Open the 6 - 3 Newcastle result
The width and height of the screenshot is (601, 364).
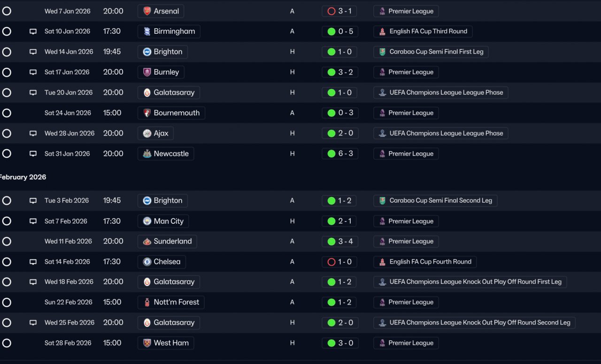[340, 154]
